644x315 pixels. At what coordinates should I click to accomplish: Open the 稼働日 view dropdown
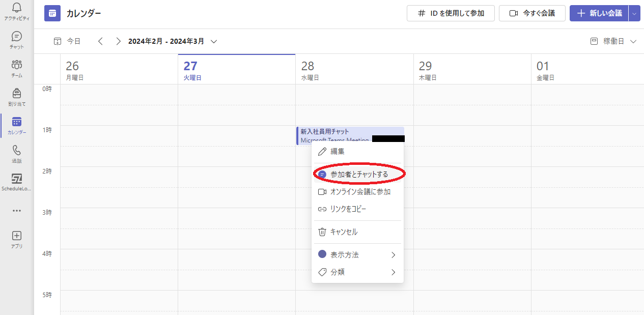point(613,42)
